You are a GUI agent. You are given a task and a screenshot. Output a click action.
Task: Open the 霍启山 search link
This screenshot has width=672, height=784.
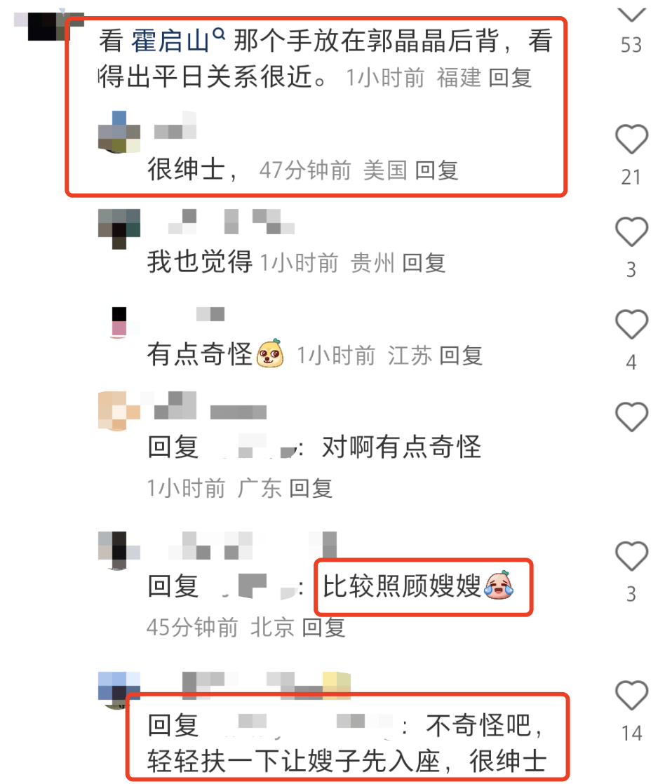pos(170,41)
